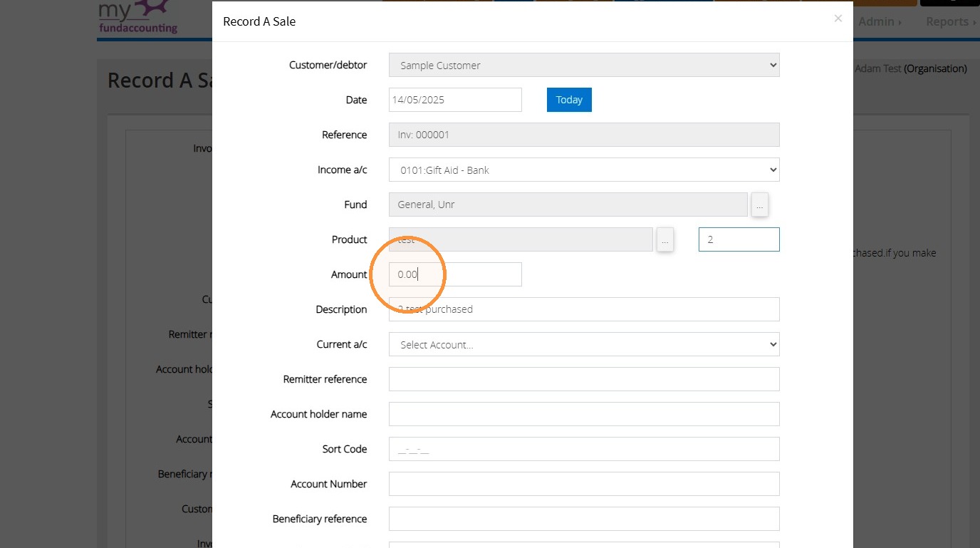
Task: Click the Account Number input field
Action: pos(584,484)
